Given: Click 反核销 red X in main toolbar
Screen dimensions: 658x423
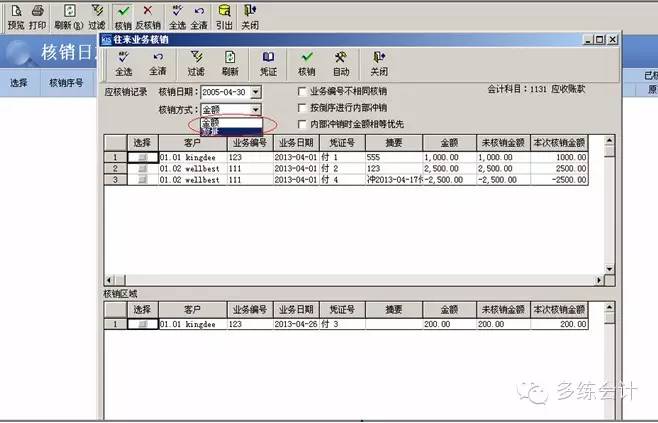Looking at the screenshot, I should (148, 17).
